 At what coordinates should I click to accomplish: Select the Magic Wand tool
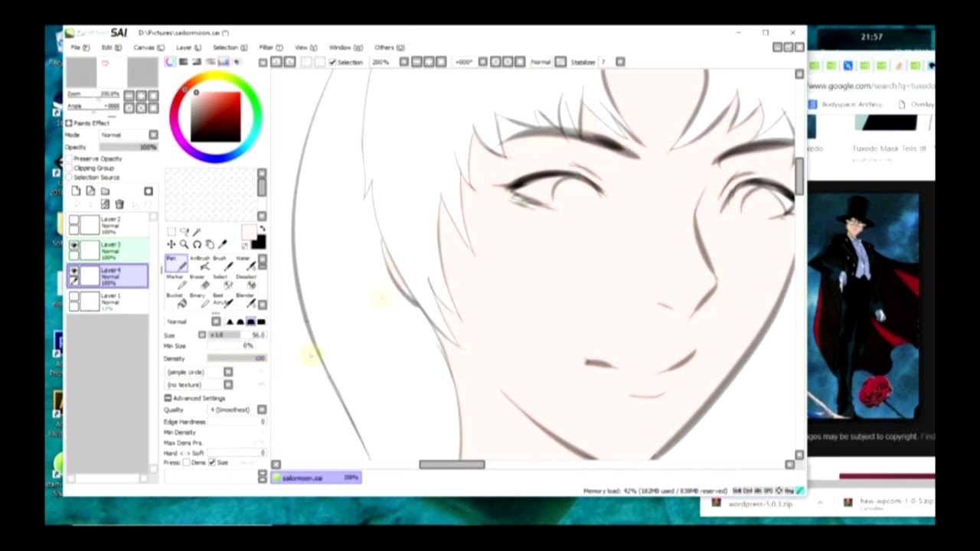pos(197,231)
